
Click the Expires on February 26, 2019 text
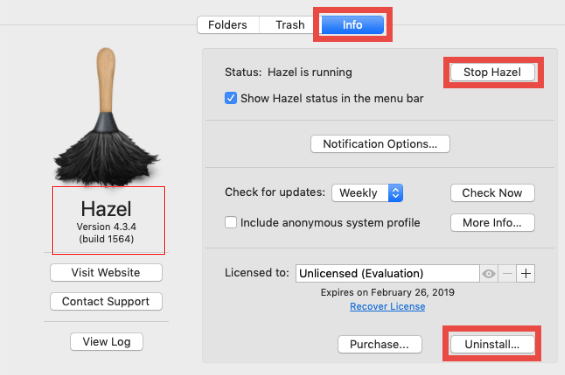(387, 292)
